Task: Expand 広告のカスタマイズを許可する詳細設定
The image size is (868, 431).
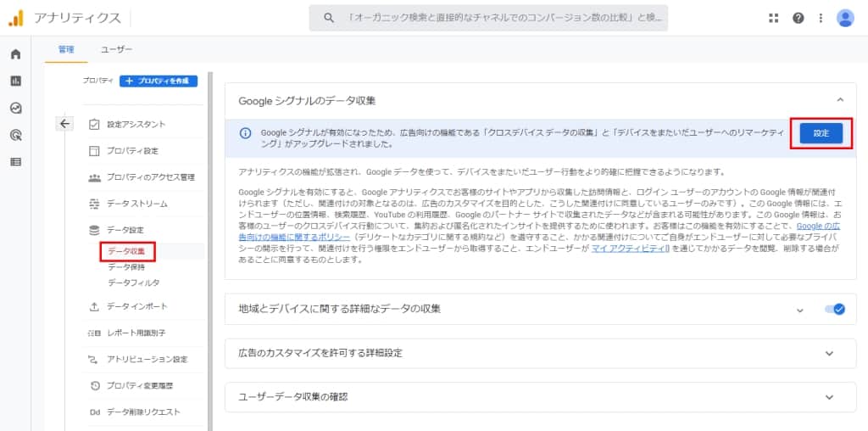Action: [829, 354]
